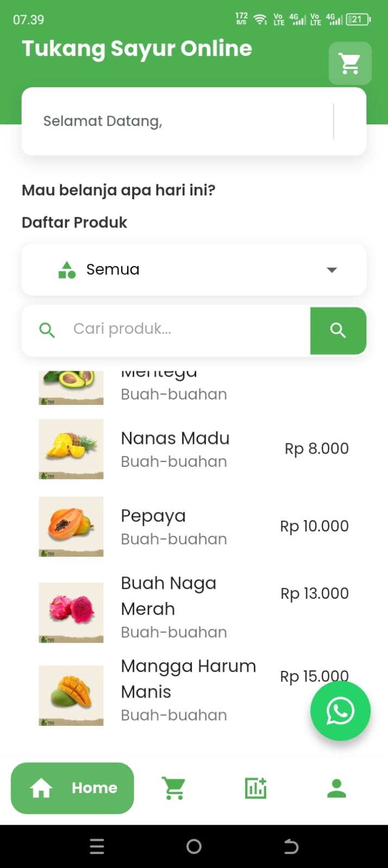Open WhatsApp chat floating button
Image resolution: width=388 pixels, height=868 pixels.
[340, 711]
